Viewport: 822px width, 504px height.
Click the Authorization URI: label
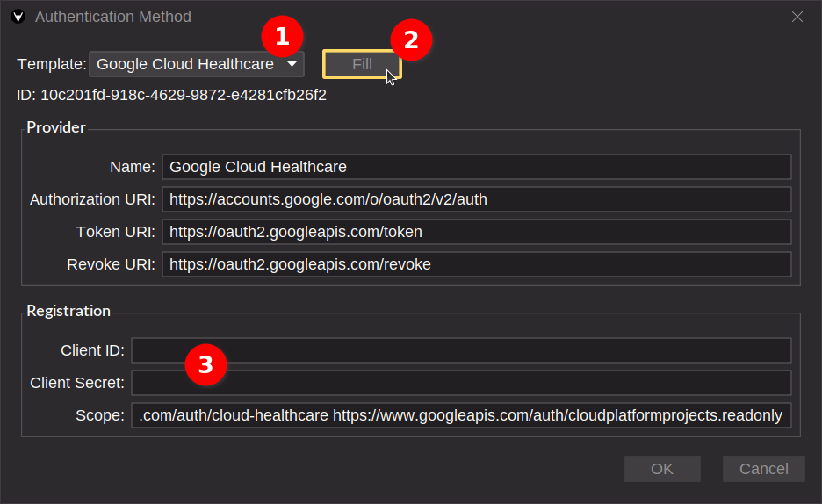pyautogui.click(x=92, y=199)
